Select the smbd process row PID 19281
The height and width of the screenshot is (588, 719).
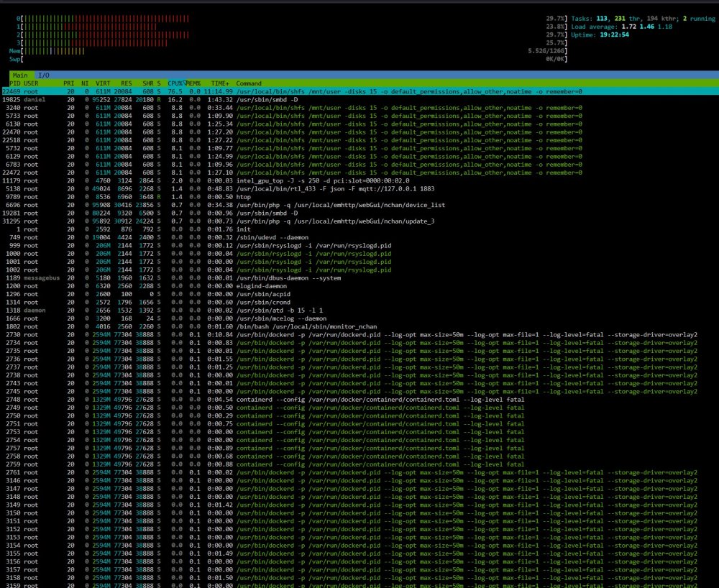pos(359,213)
